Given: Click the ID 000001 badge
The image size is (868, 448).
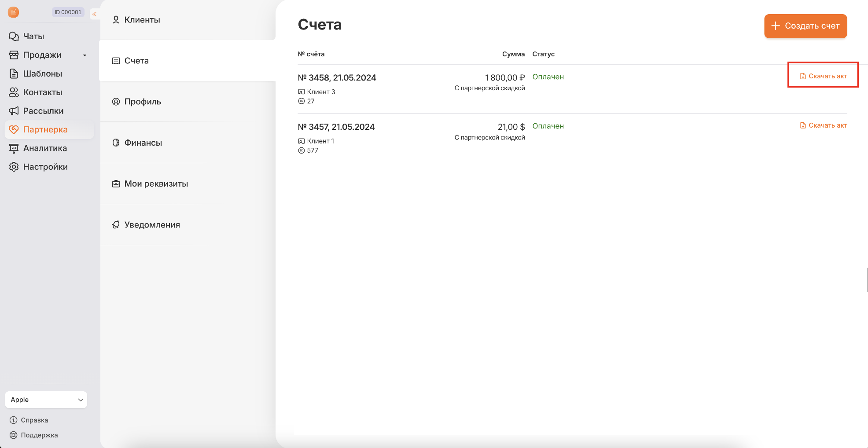Looking at the screenshot, I should [x=68, y=12].
